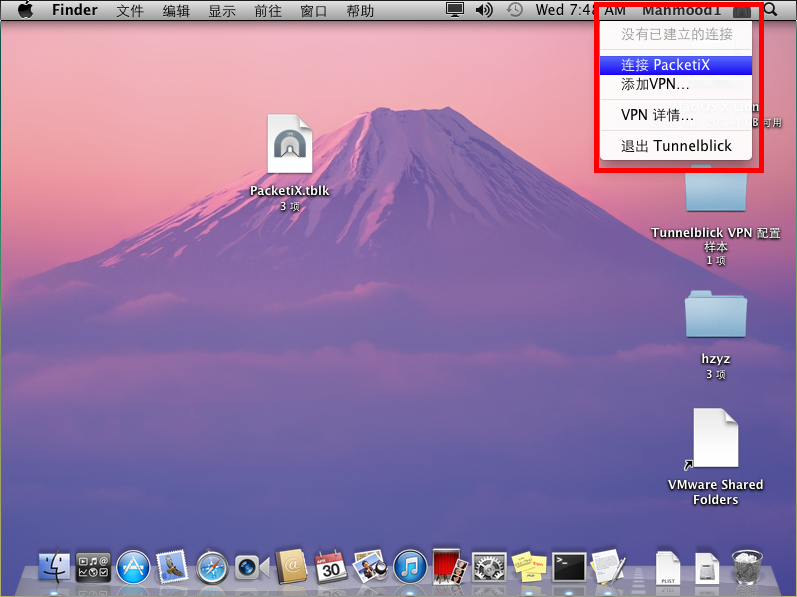Open the 显示 menu
Screen dimensions: 797x597
222,10
